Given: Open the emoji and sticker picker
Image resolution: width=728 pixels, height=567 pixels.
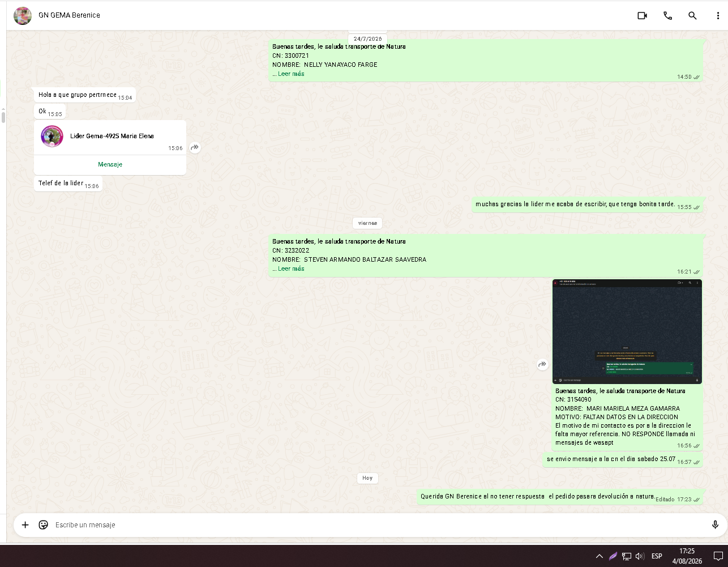Looking at the screenshot, I should pos(43,525).
